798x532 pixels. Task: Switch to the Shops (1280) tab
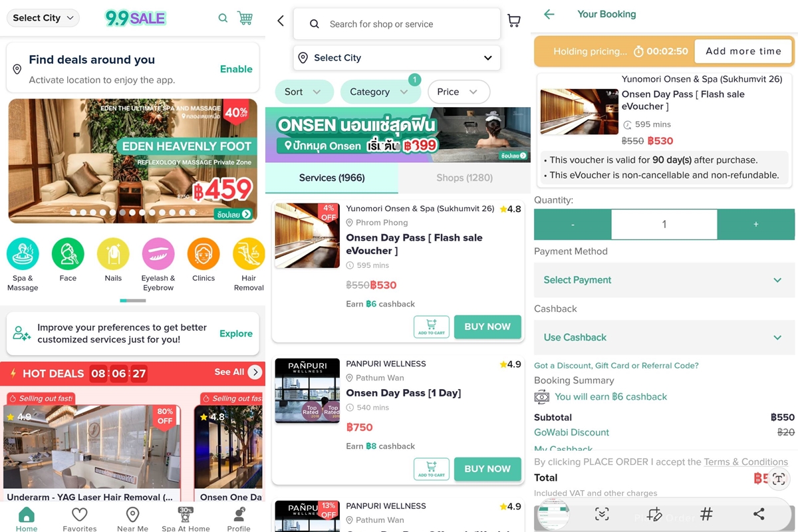click(x=465, y=178)
